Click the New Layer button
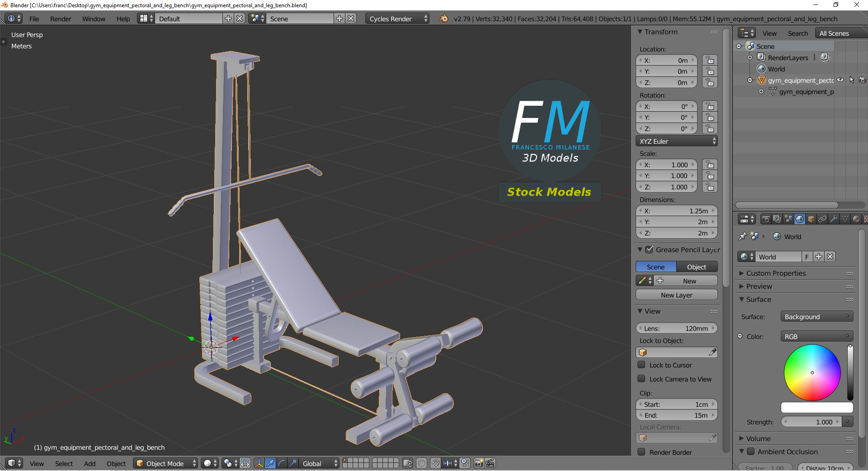This screenshot has height=471, width=868. point(677,295)
